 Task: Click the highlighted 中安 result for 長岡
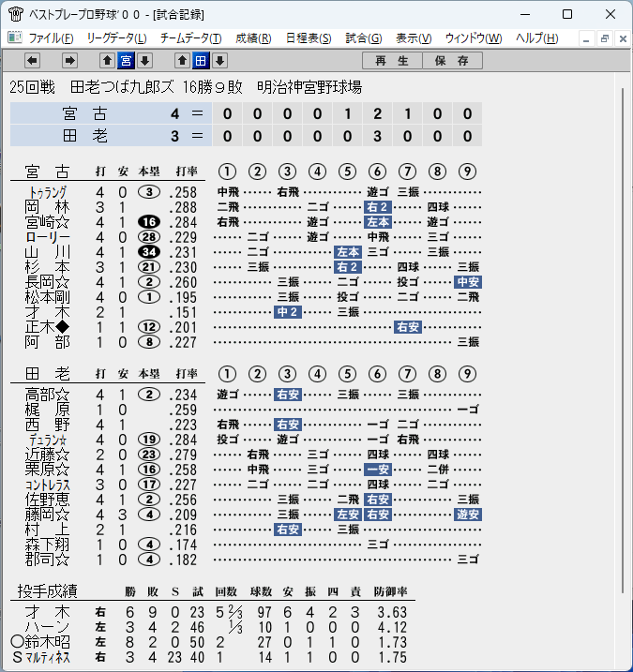click(x=467, y=282)
